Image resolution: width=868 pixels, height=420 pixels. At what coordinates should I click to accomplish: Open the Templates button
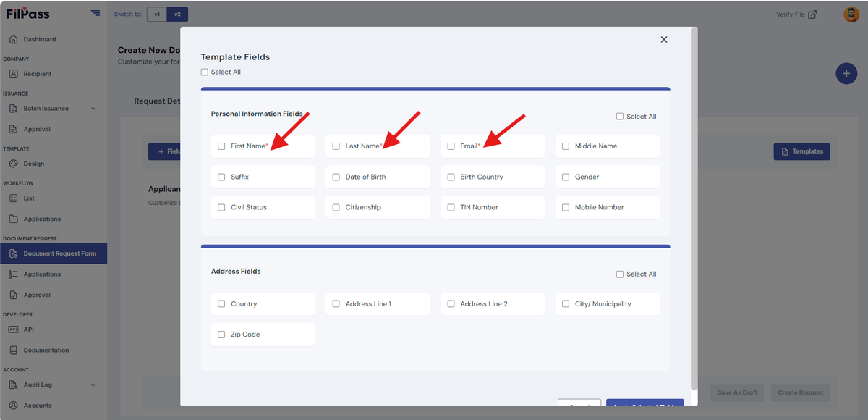(802, 151)
